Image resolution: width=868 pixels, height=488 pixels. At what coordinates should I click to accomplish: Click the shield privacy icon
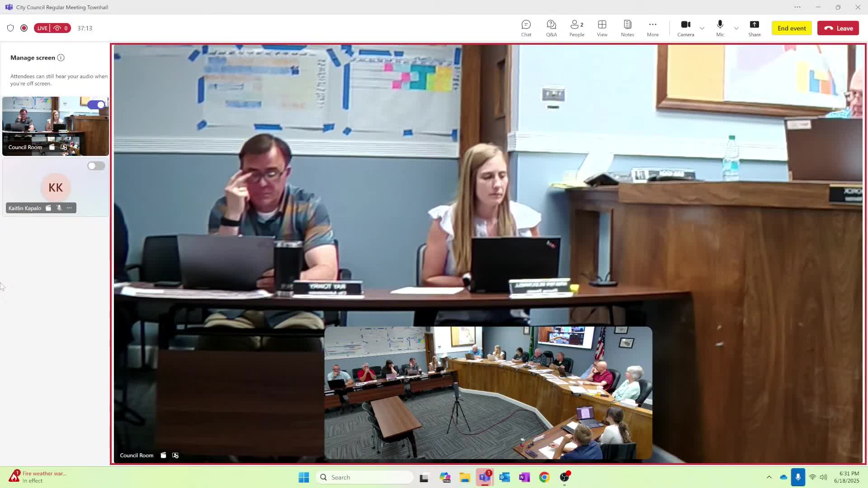click(x=10, y=28)
